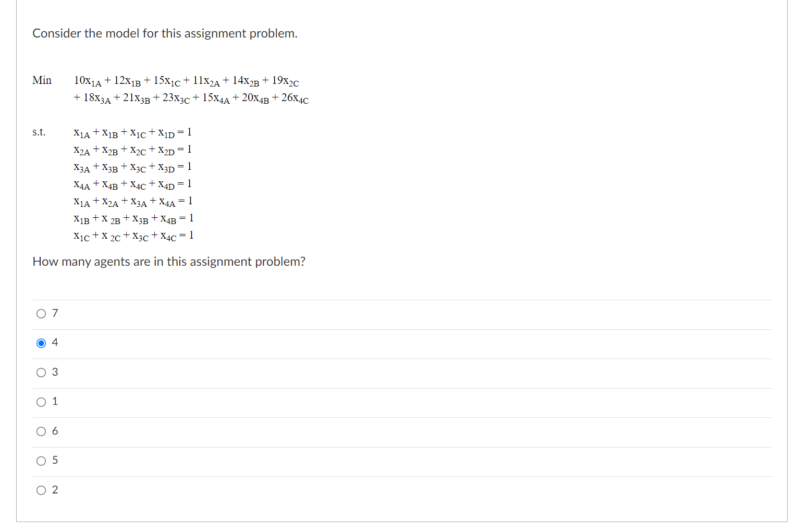
Task: Select the radio button for answer 2
Action: 41,490
